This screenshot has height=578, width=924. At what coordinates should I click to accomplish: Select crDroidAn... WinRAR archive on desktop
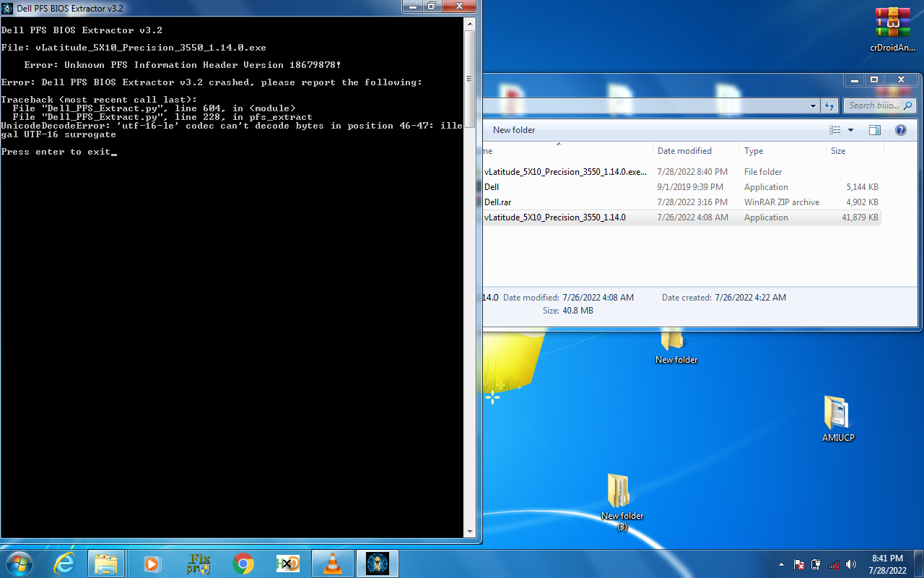tap(892, 30)
